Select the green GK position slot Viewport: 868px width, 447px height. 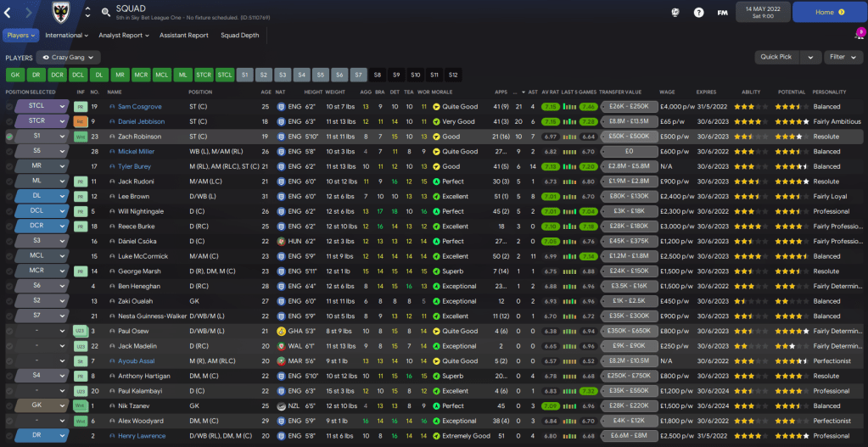coord(14,75)
